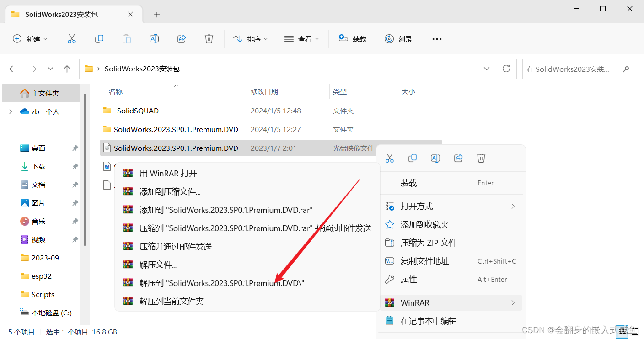Image resolution: width=644 pixels, height=339 pixels.
Task: Click the toolbar Delete trash icon
Action: tap(209, 39)
